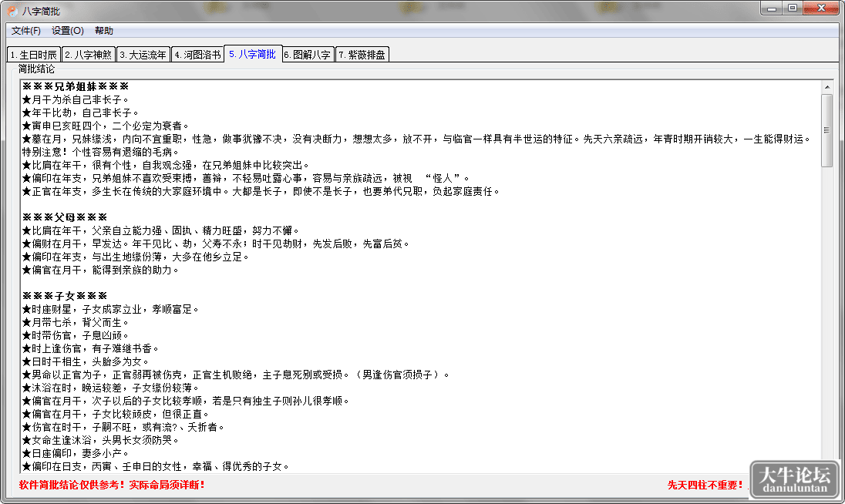Screen dimensions: 845x504
Task: Click the line 比肩在年干，父亲自立能力强
Action: point(160,231)
